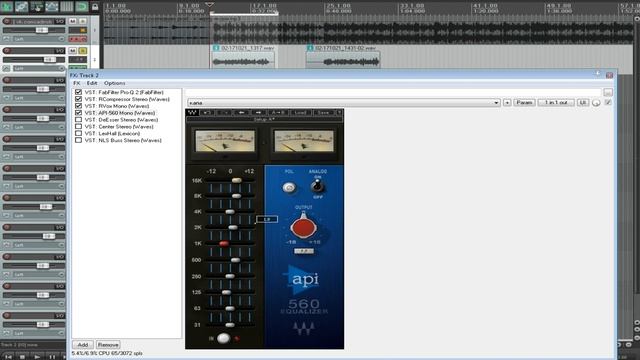Viewport: 640px width, 360px height.
Task: Arm track 1 for recording
Action: click(7, 21)
